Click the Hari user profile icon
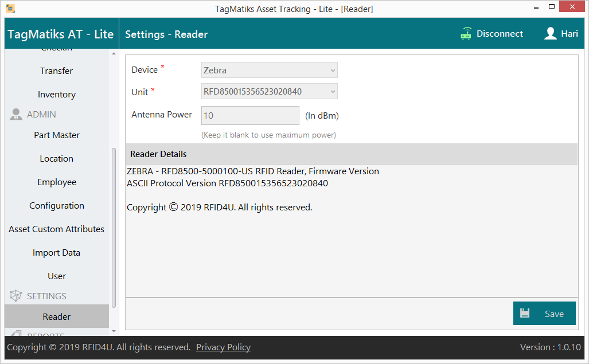 tap(551, 34)
